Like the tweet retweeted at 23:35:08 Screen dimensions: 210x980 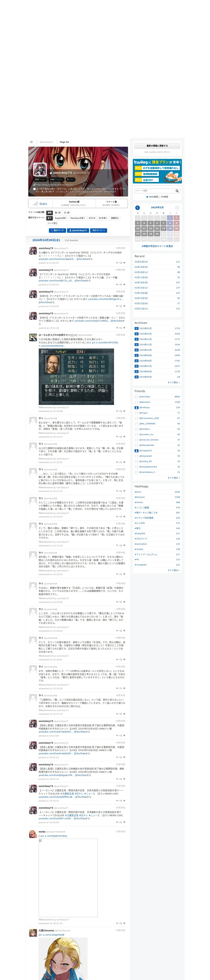click(x=124, y=411)
